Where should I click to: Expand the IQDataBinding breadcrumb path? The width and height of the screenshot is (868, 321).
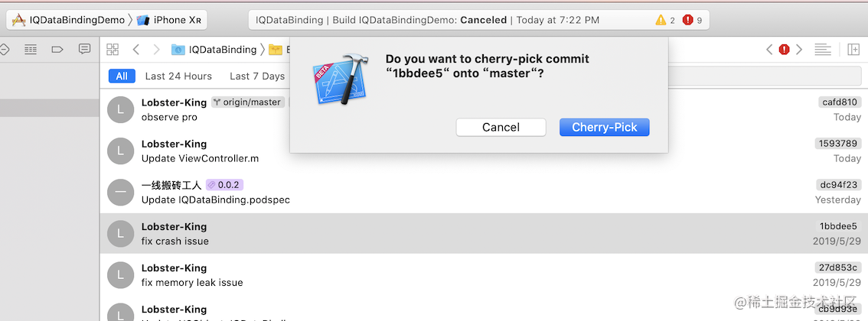pos(214,50)
